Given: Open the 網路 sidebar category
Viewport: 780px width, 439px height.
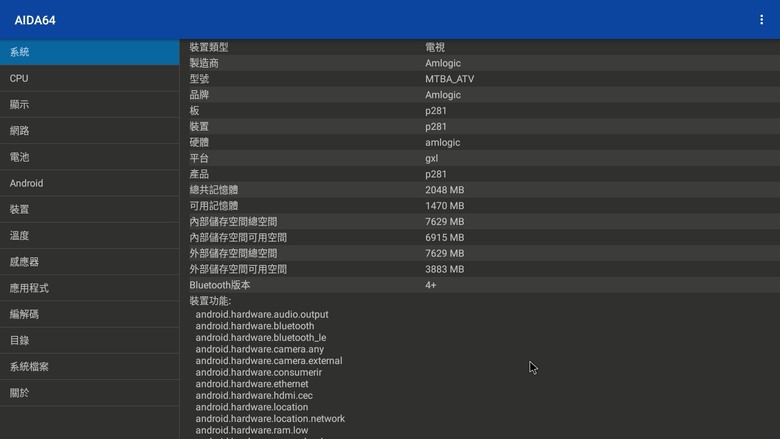Looking at the screenshot, I should (90, 131).
